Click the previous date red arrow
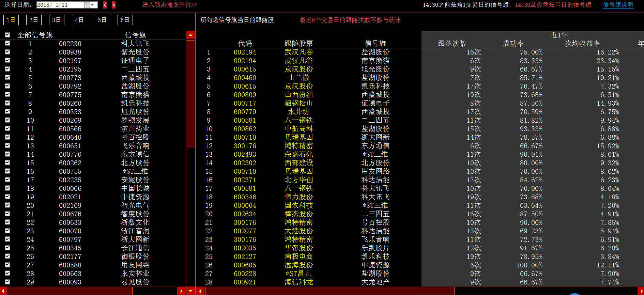The width and height of the screenshot is (644, 295). point(105,5)
